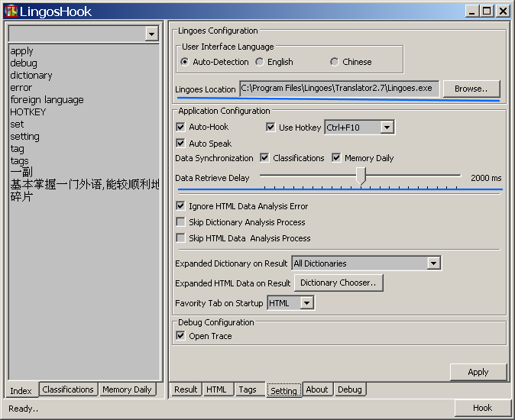Close the LingosHook window
Viewport: 515px width, 420px height.
coord(503,11)
